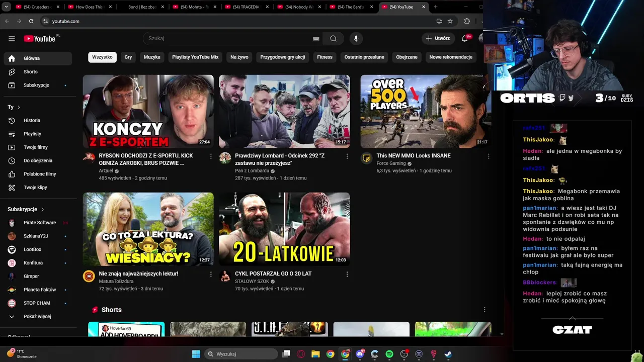
Task: Open Steam from the taskbar
Action: click(x=448, y=354)
